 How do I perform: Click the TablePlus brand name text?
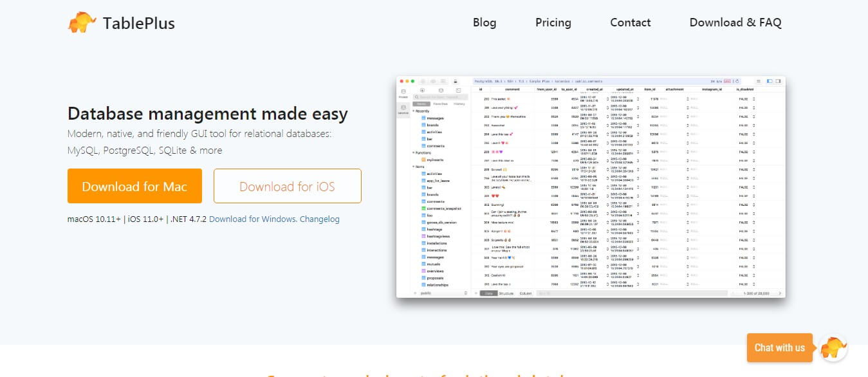click(139, 23)
